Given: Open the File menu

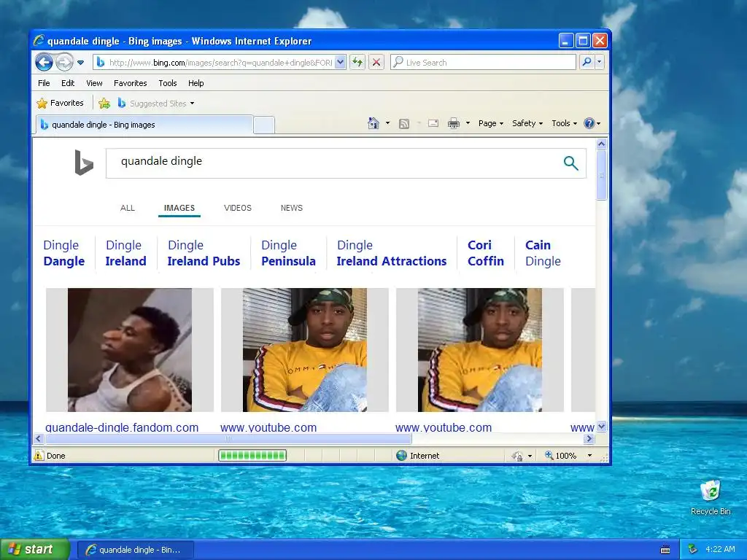Looking at the screenshot, I should click(x=44, y=83).
